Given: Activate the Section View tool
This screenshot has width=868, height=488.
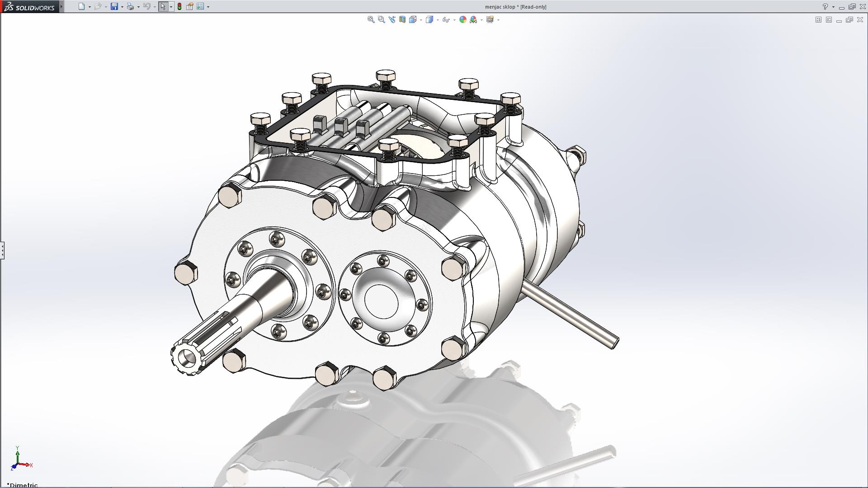Looking at the screenshot, I should (402, 19).
